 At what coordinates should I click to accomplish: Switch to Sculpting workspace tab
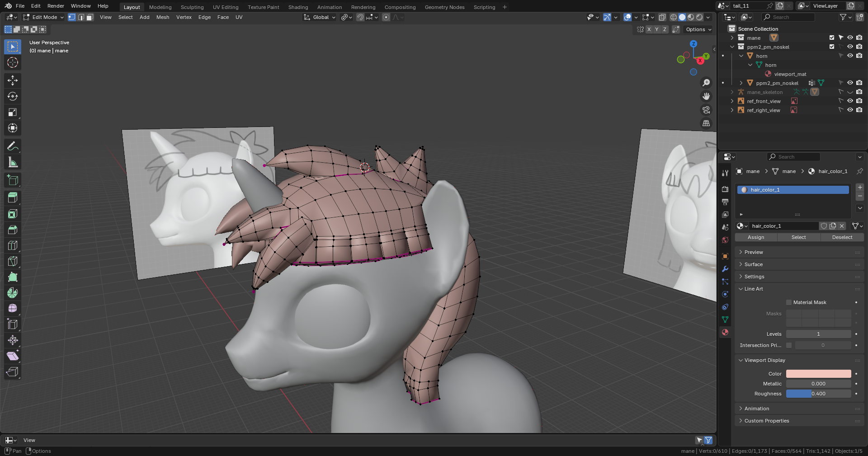pyautogui.click(x=192, y=7)
